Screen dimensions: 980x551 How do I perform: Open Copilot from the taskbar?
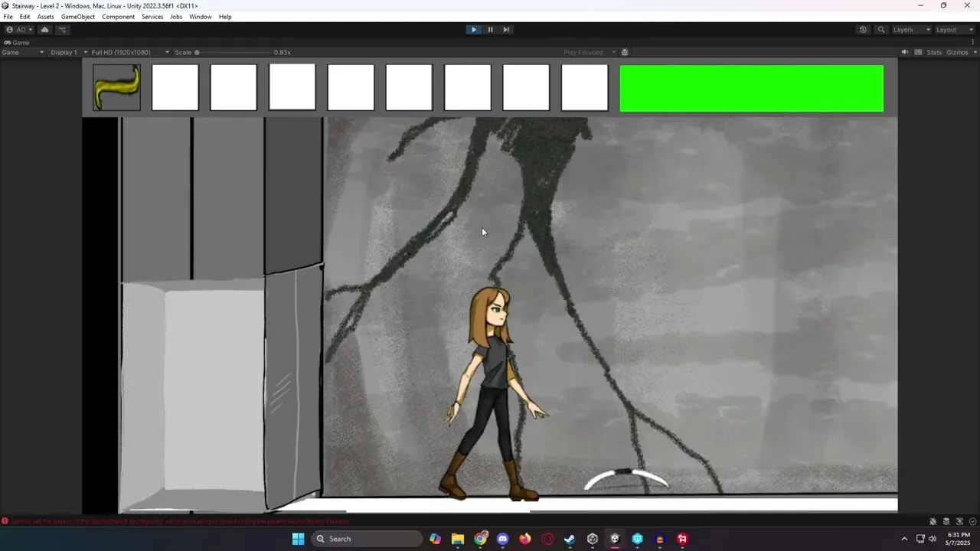pos(435,539)
